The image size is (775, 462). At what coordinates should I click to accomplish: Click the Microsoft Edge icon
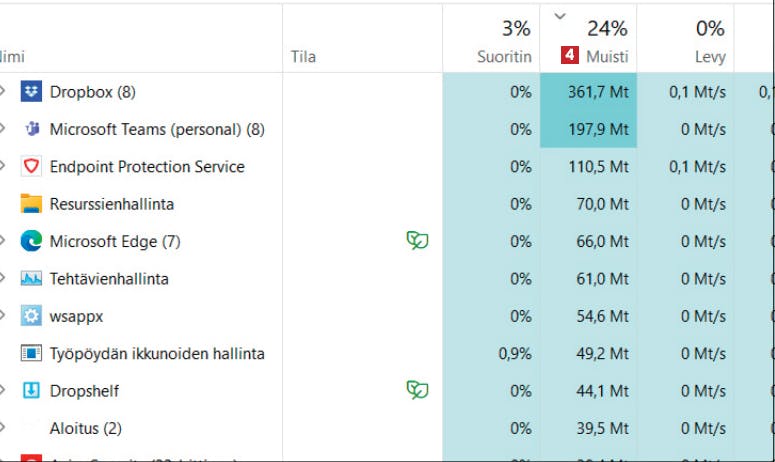coord(31,241)
